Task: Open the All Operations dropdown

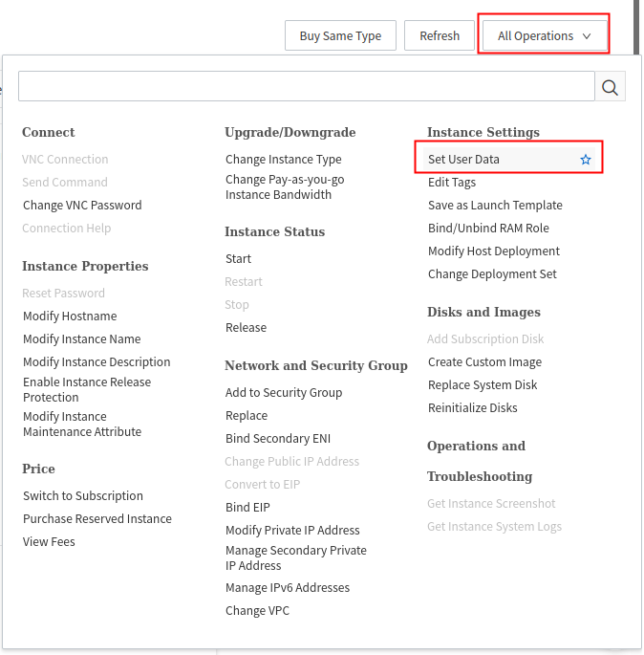Action: pyautogui.click(x=545, y=36)
